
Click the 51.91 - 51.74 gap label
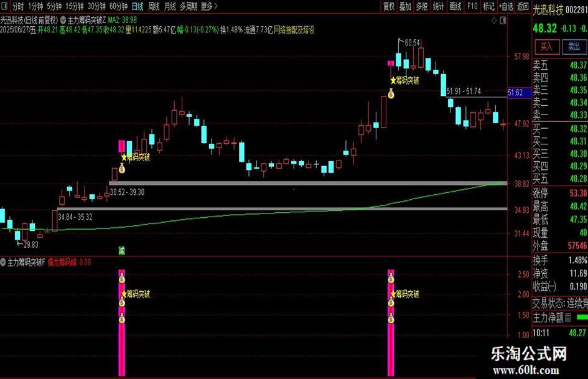point(464,91)
